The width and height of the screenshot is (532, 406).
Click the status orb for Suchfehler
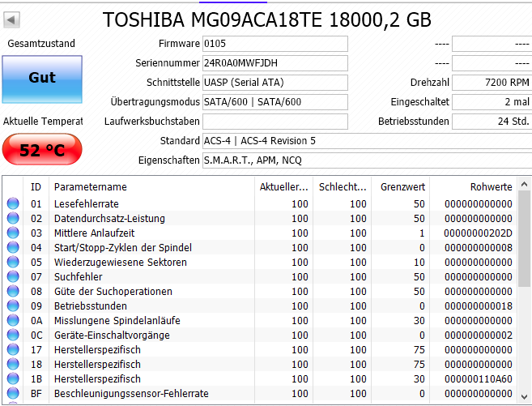click(x=13, y=276)
